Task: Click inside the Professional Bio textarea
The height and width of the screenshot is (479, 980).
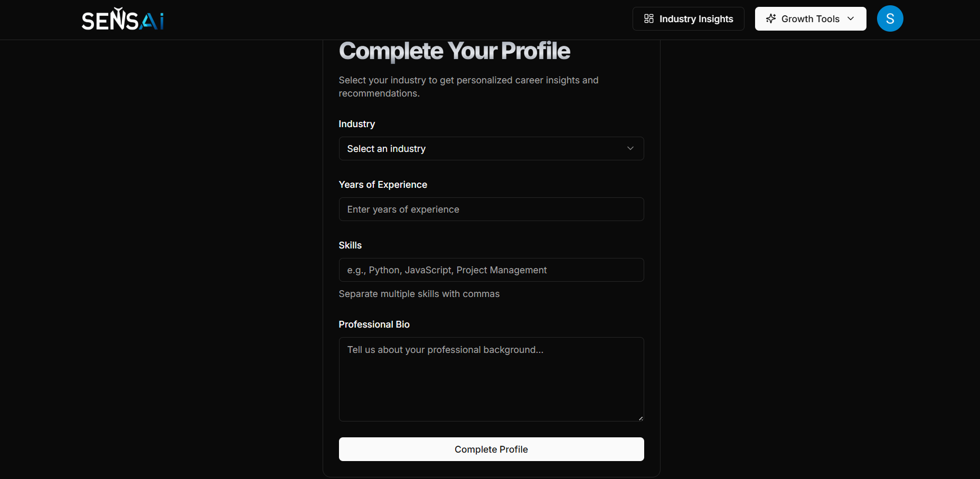Action: pyautogui.click(x=491, y=379)
